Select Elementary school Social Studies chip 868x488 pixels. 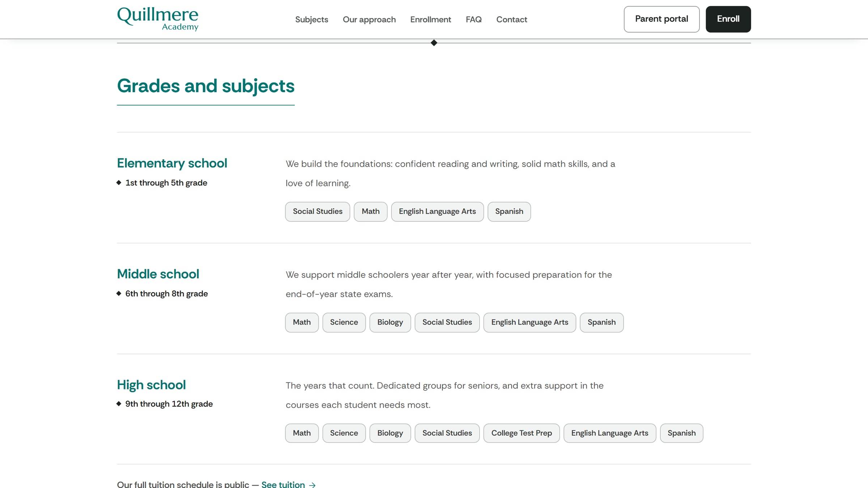pyautogui.click(x=318, y=211)
